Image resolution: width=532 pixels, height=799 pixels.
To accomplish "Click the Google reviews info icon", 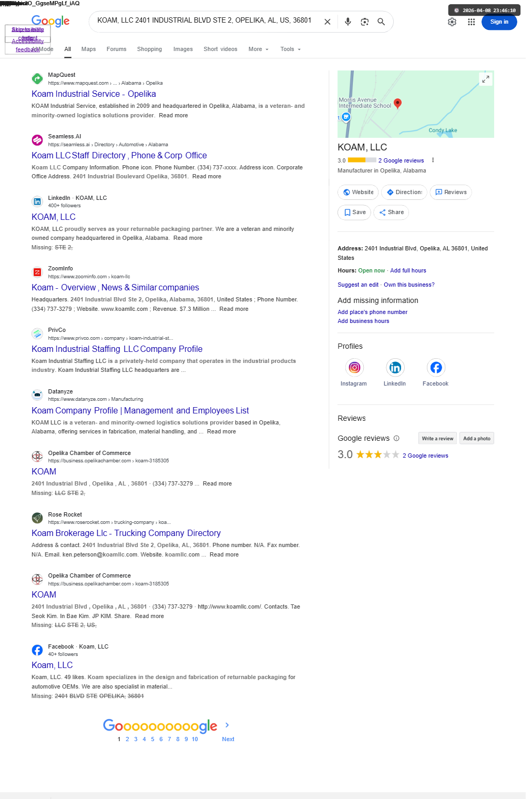I will pos(396,438).
